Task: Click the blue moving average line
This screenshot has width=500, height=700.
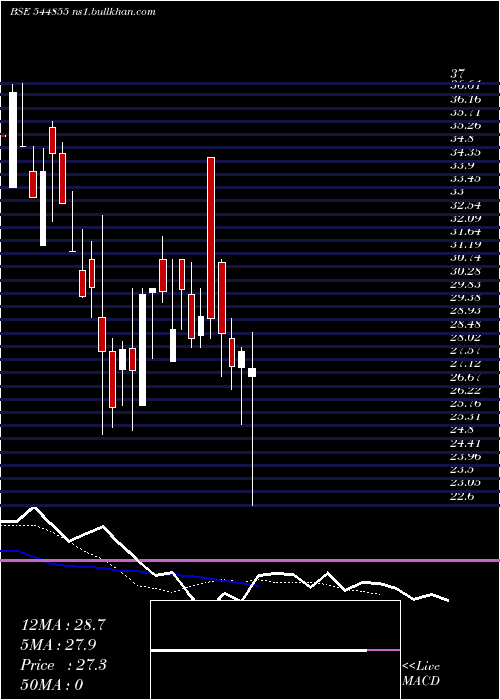Action: 129,570
